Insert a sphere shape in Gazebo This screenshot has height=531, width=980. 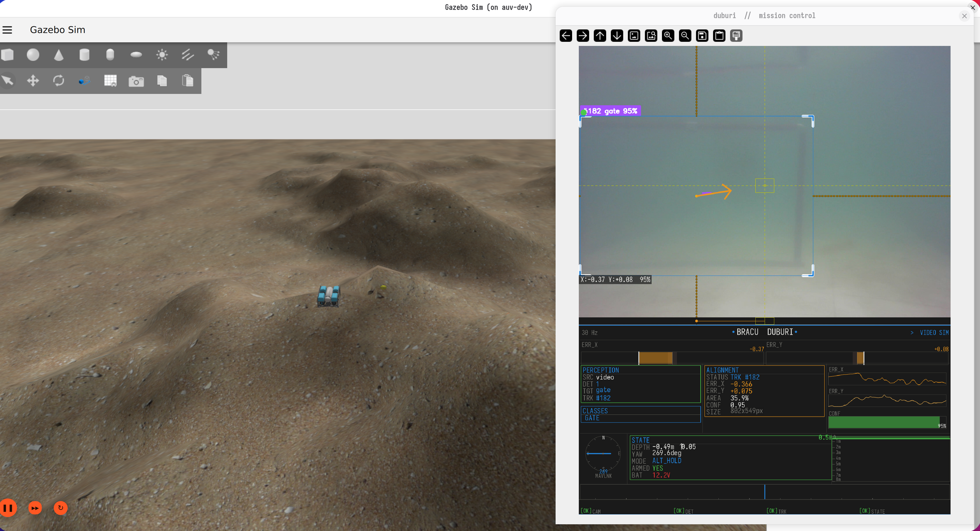tap(33, 55)
